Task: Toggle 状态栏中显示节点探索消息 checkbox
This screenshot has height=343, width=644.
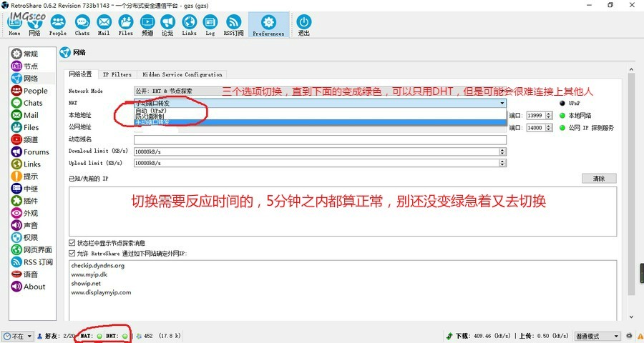Action: pos(72,243)
